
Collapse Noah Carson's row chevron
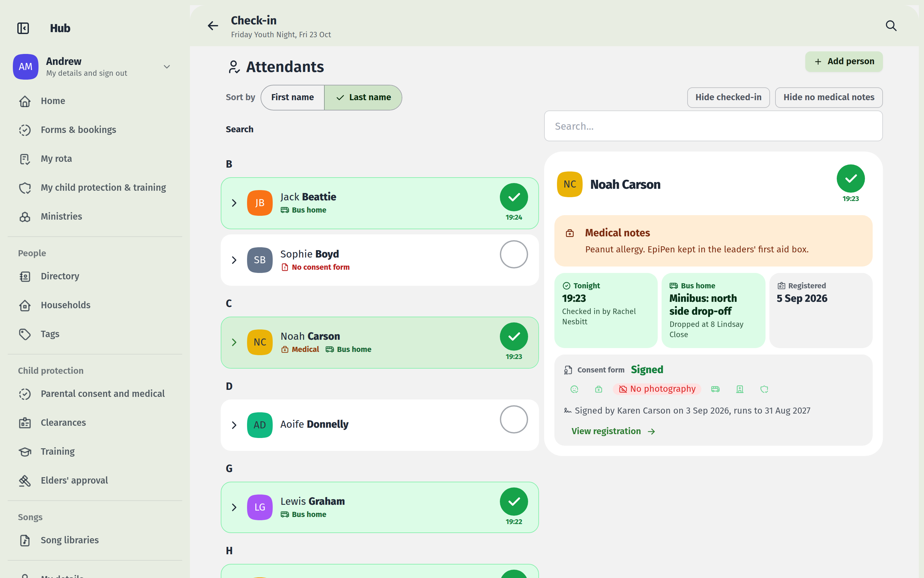[x=234, y=343]
